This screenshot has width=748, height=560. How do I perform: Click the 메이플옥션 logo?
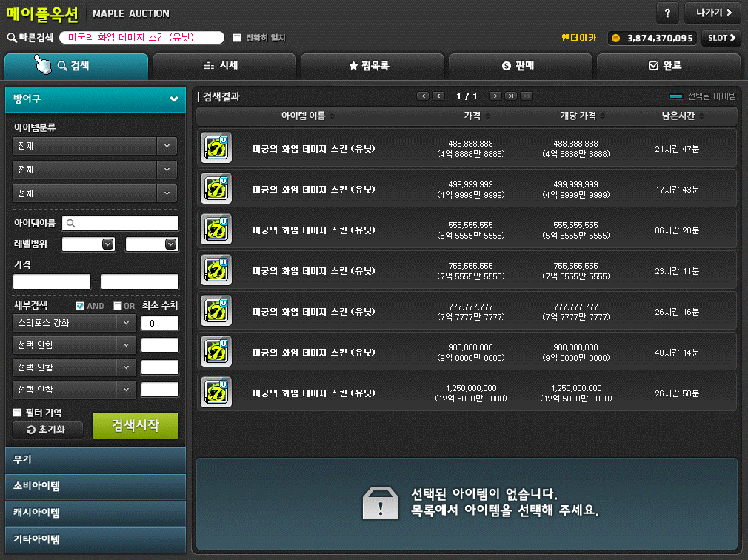(42, 14)
